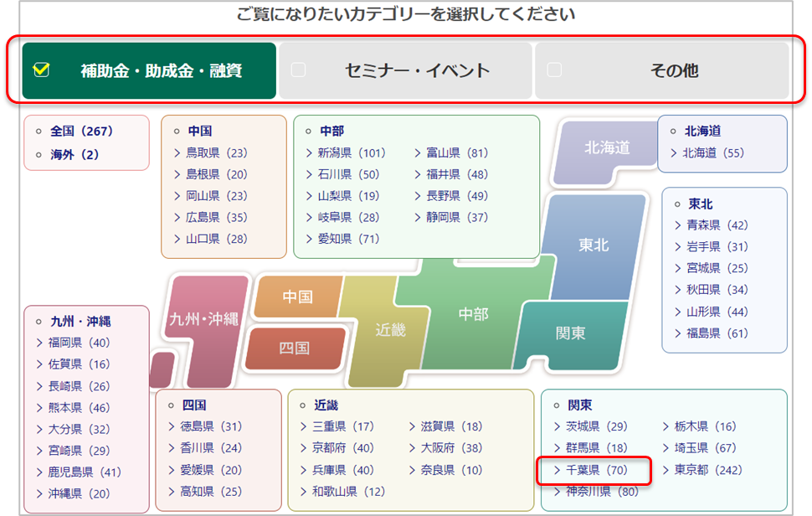Click the 東北 region on the map
The image size is (812, 516).
pos(594,245)
